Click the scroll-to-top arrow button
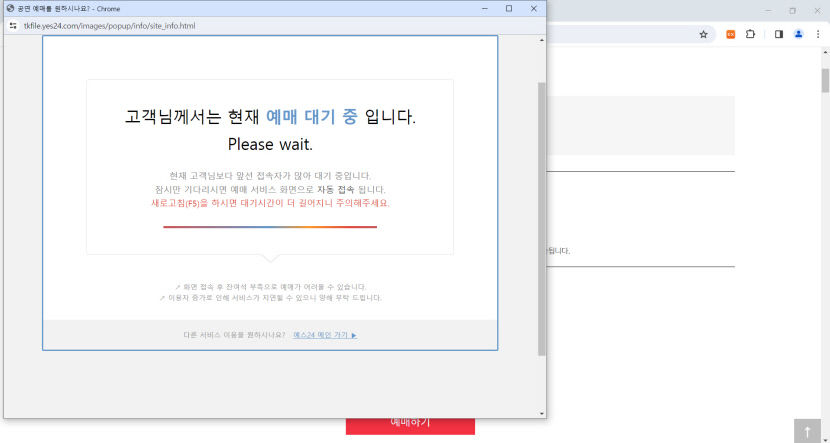 point(807,431)
